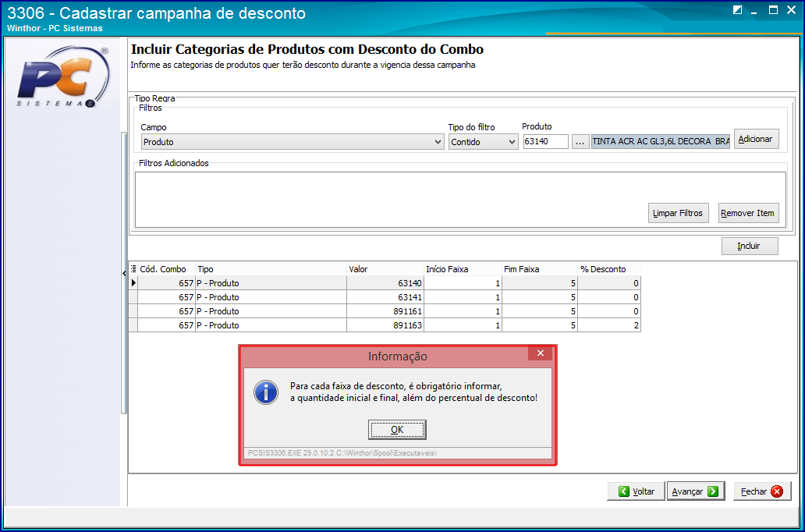Click the blue info icon in dialog

[x=266, y=392]
